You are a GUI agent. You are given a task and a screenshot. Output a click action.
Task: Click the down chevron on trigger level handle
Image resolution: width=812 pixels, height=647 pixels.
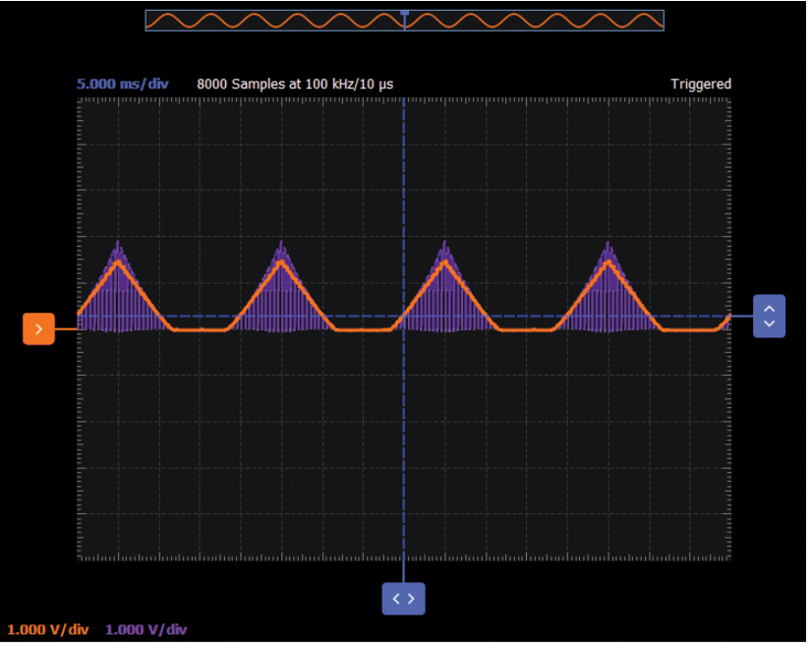(769, 323)
